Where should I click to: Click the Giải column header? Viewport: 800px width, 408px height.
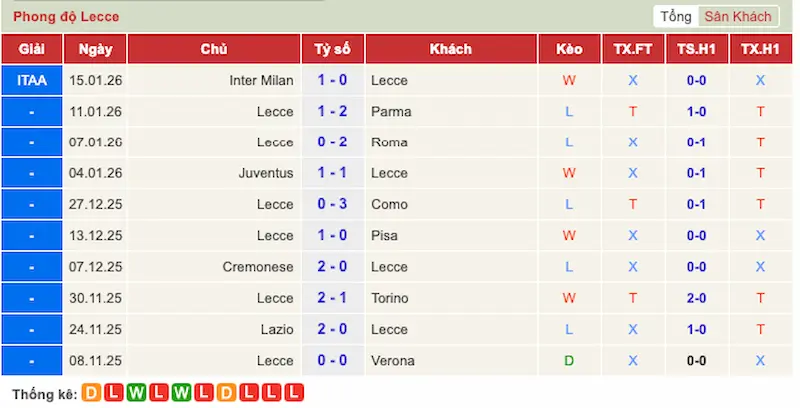[31, 49]
